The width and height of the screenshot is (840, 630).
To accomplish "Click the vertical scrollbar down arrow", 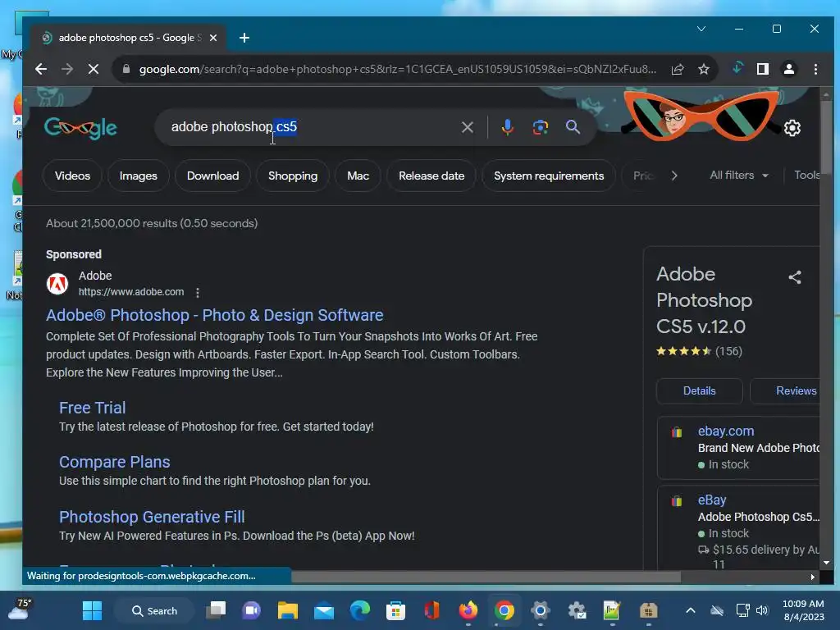I will (x=825, y=563).
